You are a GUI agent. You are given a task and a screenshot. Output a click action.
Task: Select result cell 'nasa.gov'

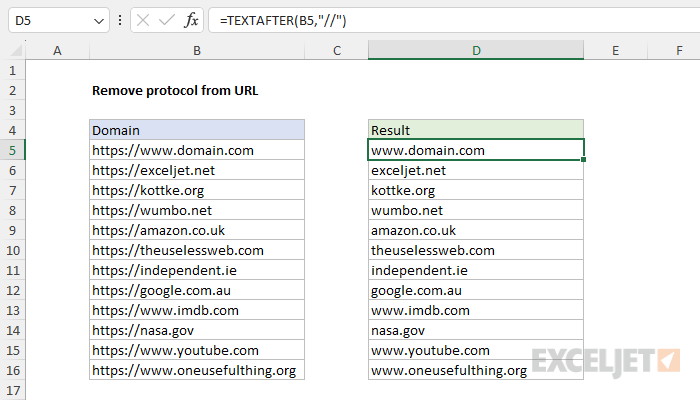[476, 330]
